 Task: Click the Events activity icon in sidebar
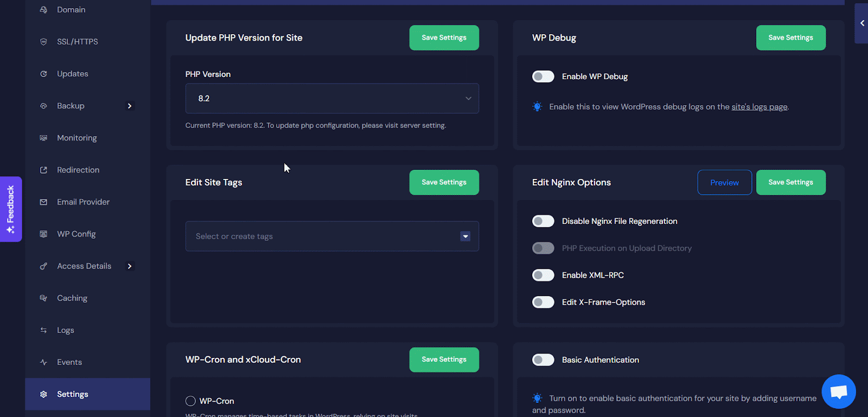[43, 362]
